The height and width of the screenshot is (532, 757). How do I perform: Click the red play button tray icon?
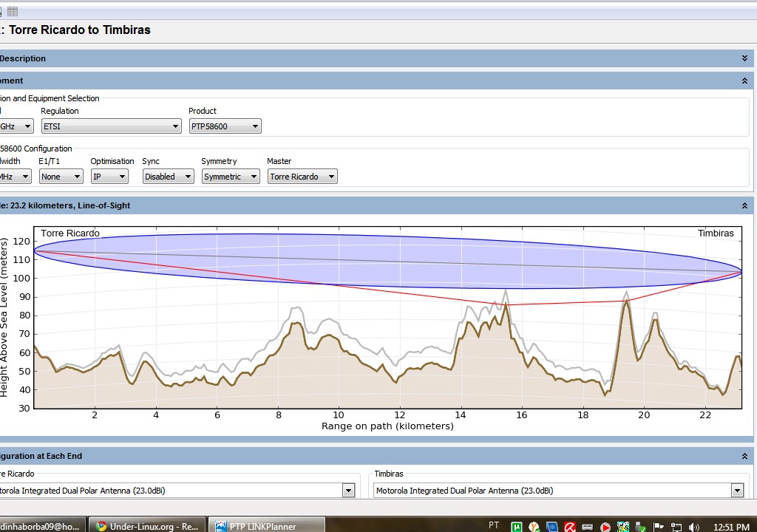(605, 527)
